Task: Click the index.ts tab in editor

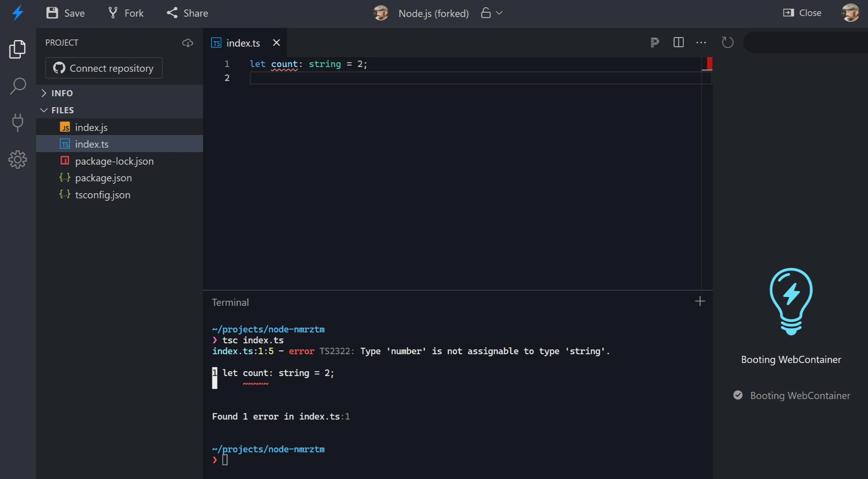Action: 243,43
